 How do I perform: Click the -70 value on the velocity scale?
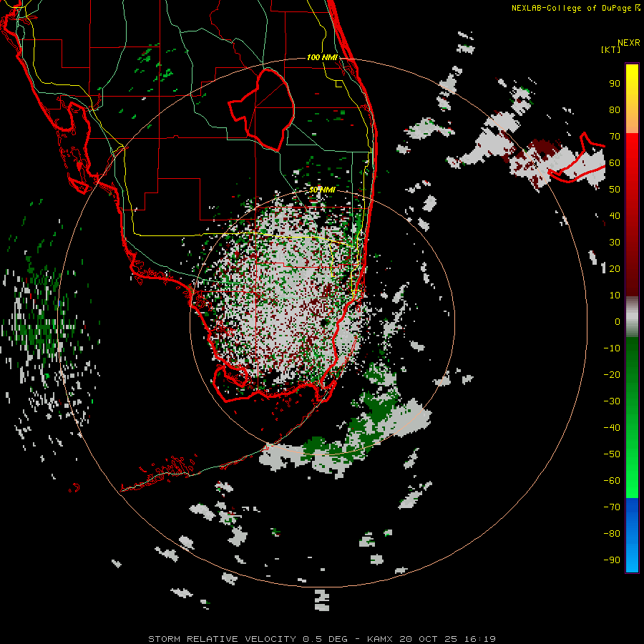pos(612,507)
